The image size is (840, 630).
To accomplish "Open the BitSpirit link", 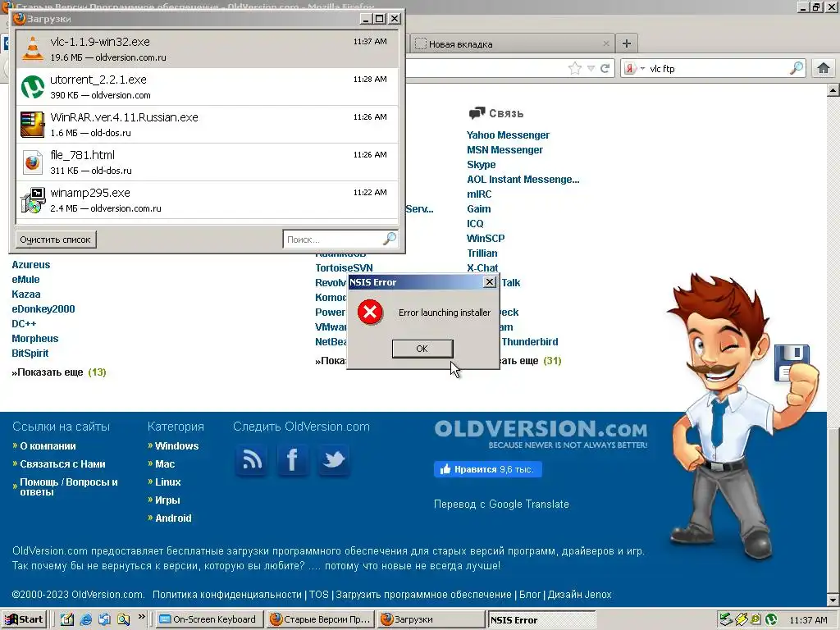I will (x=30, y=353).
